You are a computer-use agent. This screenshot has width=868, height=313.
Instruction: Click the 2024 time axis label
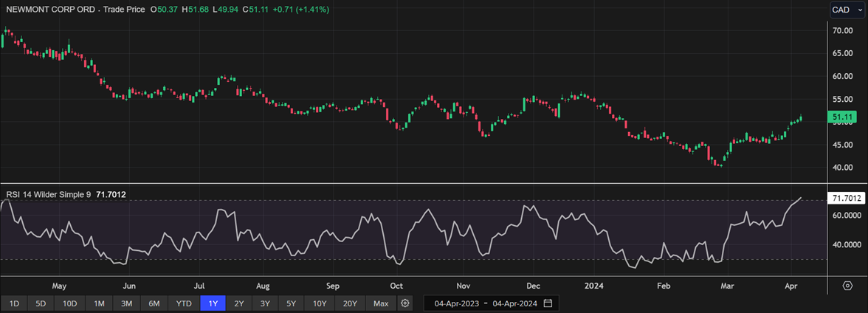click(x=595, y=286)
